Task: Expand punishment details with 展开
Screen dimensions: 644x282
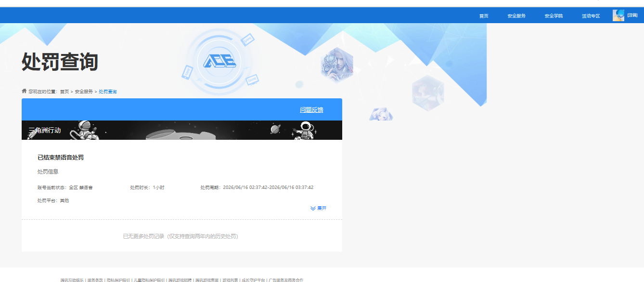Action: click(322, 208)
